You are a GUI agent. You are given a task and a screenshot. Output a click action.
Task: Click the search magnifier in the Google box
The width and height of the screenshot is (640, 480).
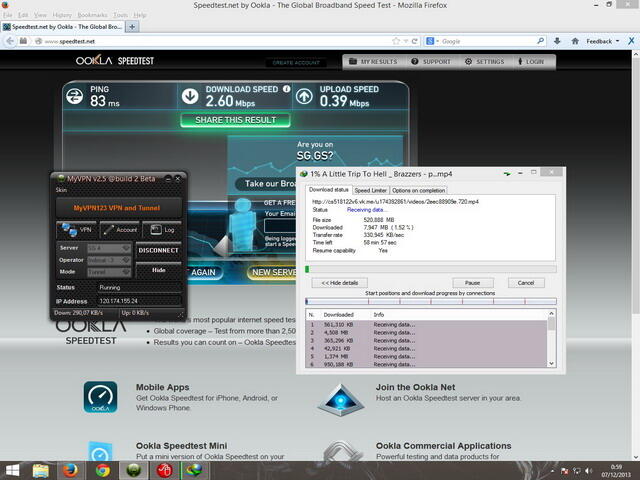click(540, 41)
